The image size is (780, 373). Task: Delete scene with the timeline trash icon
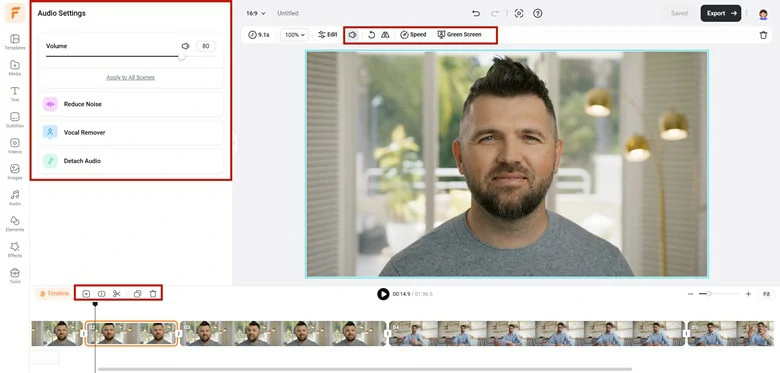pos(153,293)
